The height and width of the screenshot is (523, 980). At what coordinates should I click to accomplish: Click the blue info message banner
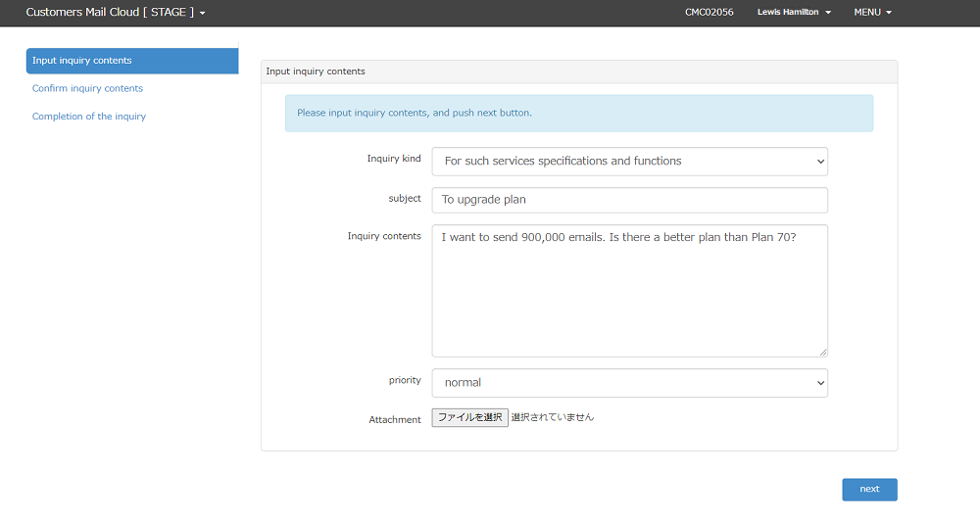pyautogui.click(x=579, y=113)
